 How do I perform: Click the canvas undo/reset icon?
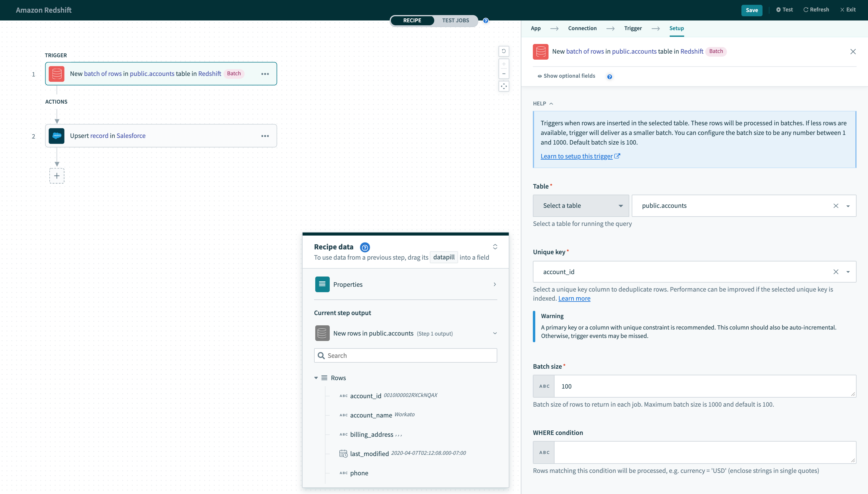click(504, 51)
